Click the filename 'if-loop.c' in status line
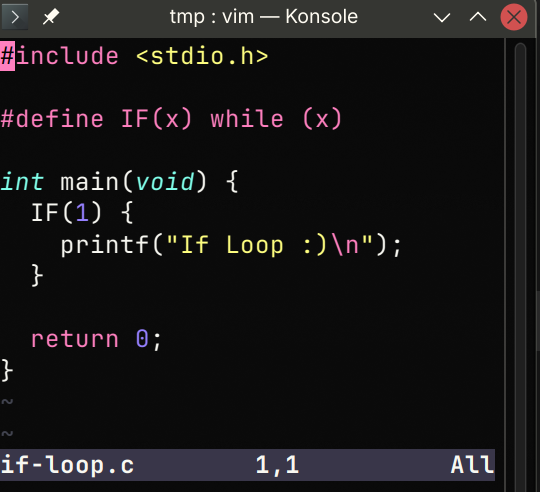 pos(68,465)
